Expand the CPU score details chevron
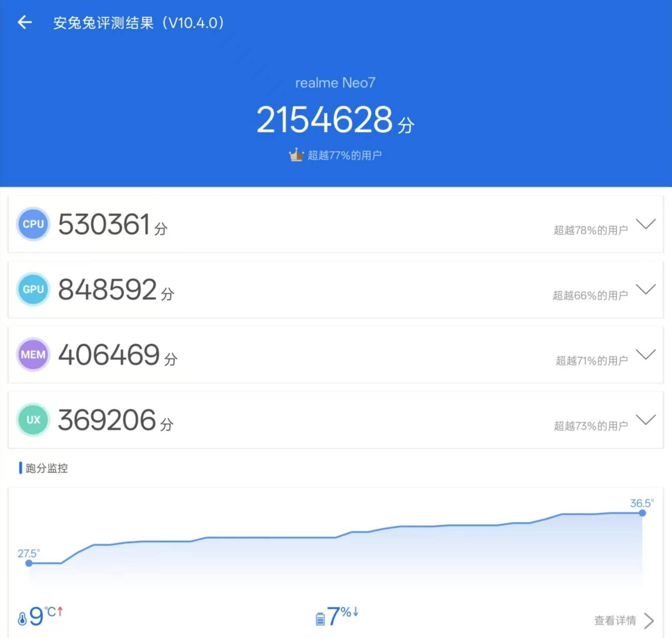672x638 pixels. tap(646, 224)
